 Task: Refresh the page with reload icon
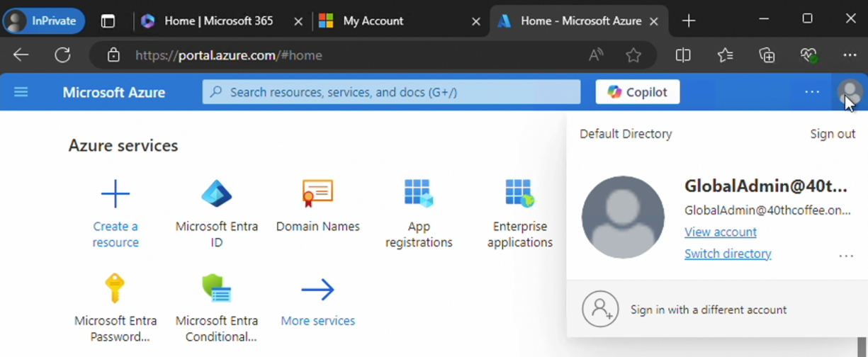63,55
